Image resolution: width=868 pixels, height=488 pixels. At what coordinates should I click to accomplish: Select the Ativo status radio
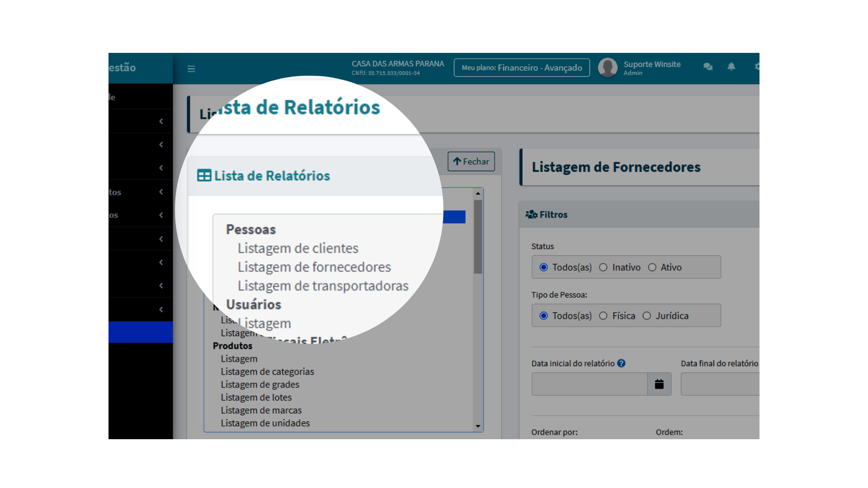pos(652,267)
